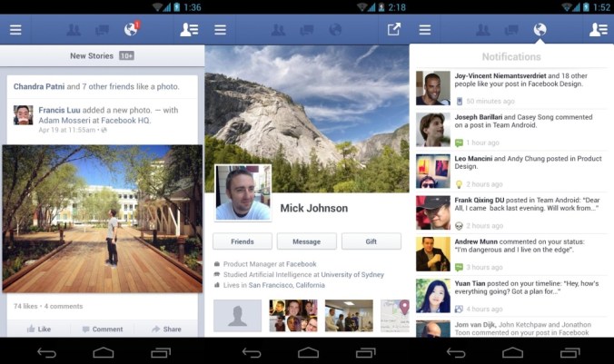The height and width of the screenshot is (364, 614).
Task: Tap 'Apr 19 at 11:55am' timestamp
Action: tap(67, 130)
